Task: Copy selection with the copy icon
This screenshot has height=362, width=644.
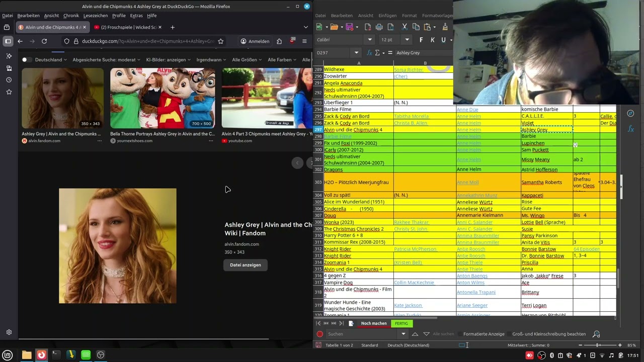Action: [x=416, y=27]
